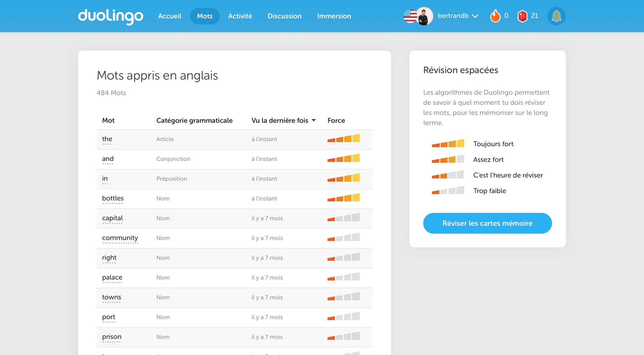The height and width of the screenshot is (355, 644).
Task: Click the strength bars for 'and'
Action: pos(343,158)
